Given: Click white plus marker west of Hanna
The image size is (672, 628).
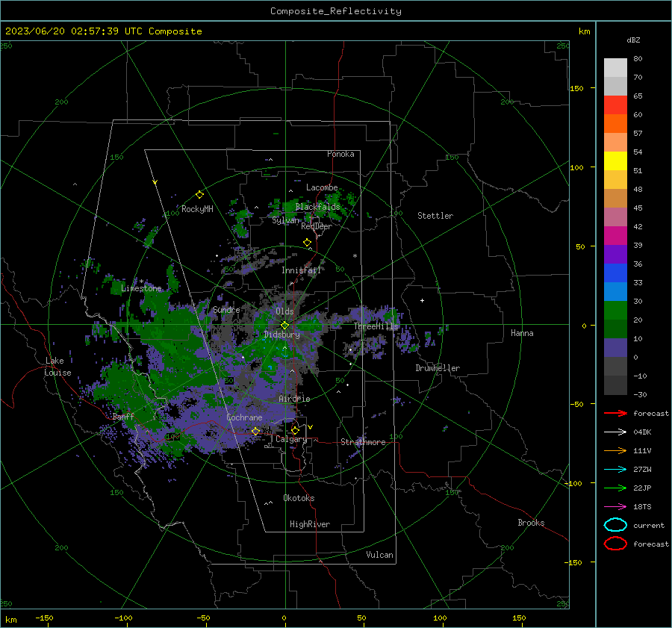Looking at the screenshot, I should click(422, 300).
